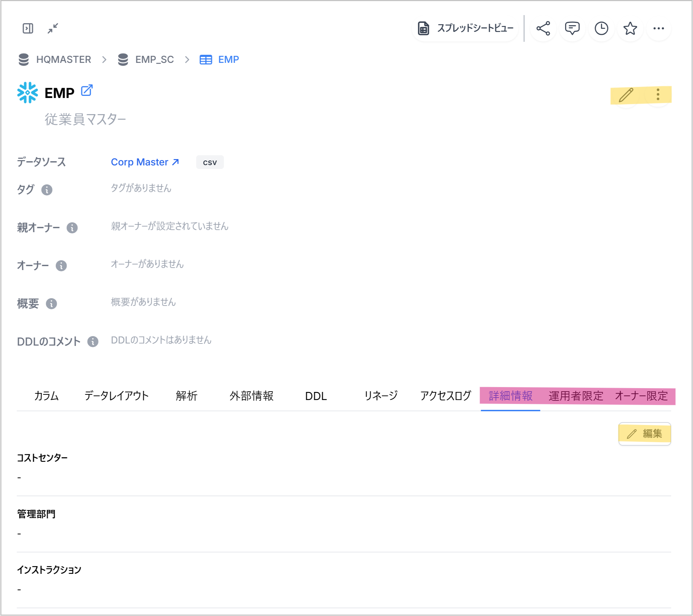Open the history clock icon
The height and width of the screenshot is (616, 693).
click(x=601, y=28)
